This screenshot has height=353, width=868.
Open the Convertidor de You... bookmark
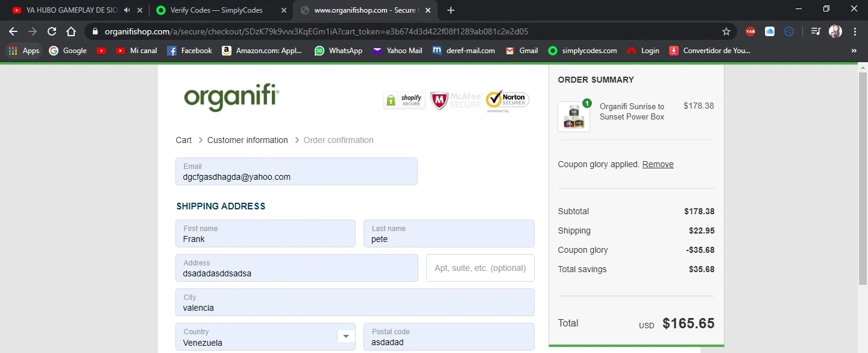[x=710, y=51]
